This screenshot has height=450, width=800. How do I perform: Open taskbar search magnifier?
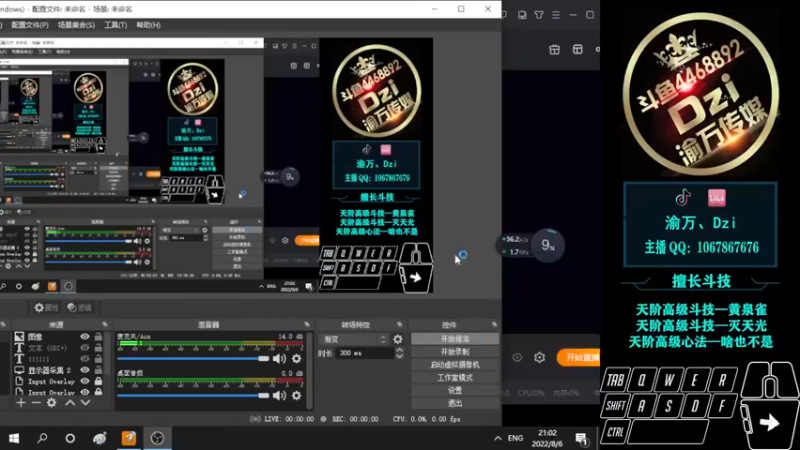(x=42, y=438)
